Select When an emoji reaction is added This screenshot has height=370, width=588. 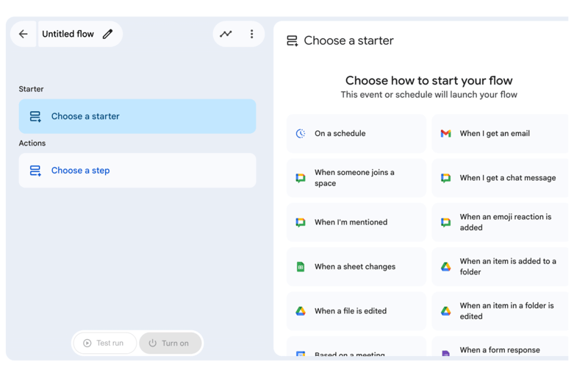(x=501, y=222)
